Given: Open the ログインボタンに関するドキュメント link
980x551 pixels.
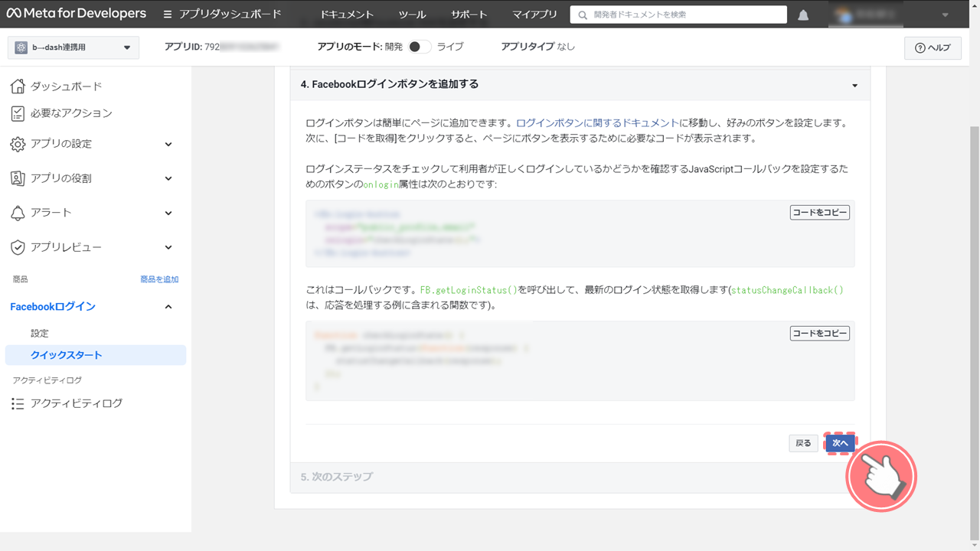Looking at the screenshot, I should (x=597, y=122).
